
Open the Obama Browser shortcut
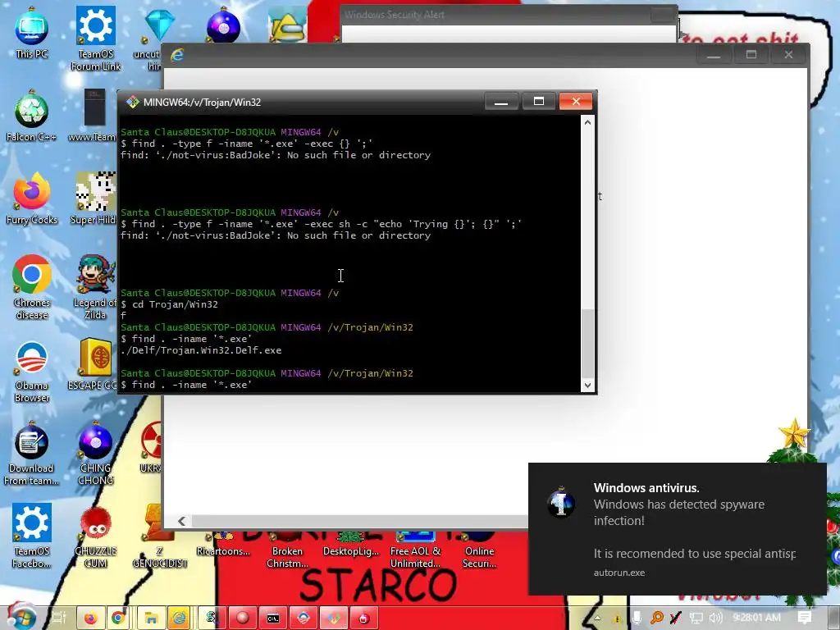click(32, 371)
